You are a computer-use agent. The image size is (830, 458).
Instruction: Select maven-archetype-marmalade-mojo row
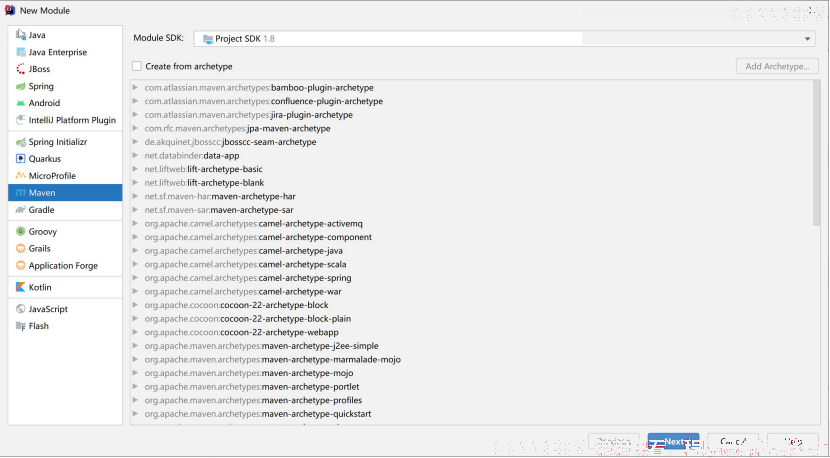click(471, 360)
